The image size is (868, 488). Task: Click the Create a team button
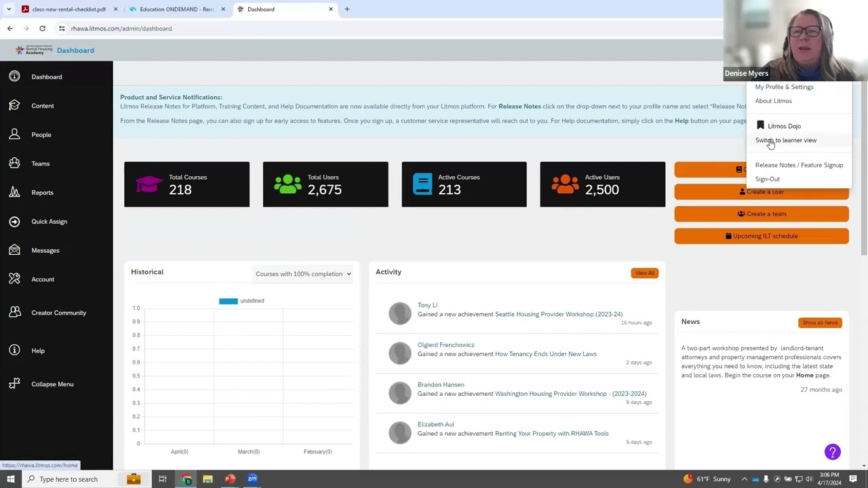[762, 213]
